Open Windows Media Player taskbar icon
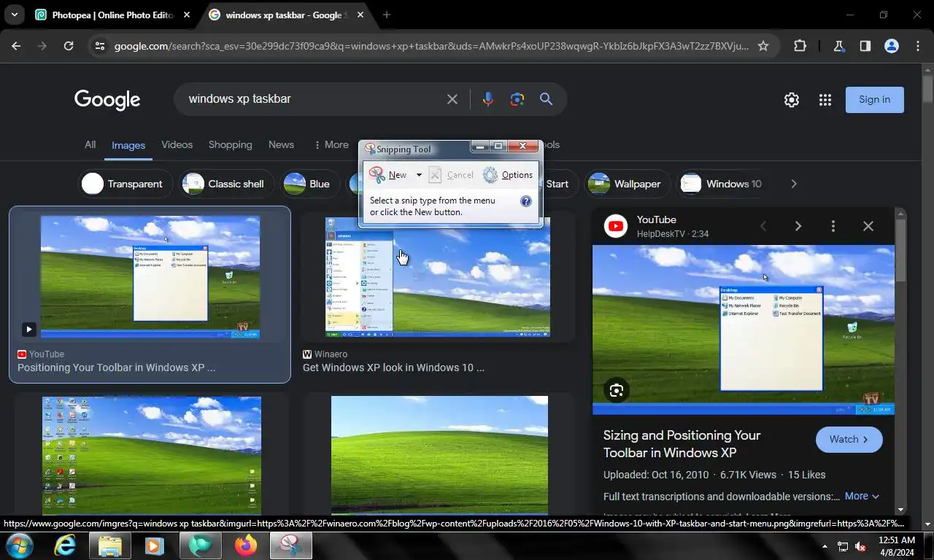 tap(154, 545)
